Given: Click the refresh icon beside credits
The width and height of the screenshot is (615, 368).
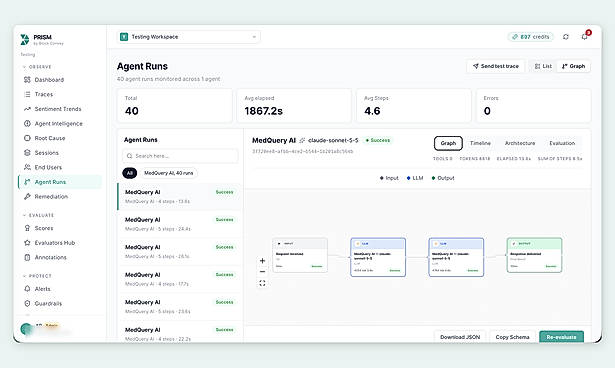Looking at the screenshot, I should 566,37.
